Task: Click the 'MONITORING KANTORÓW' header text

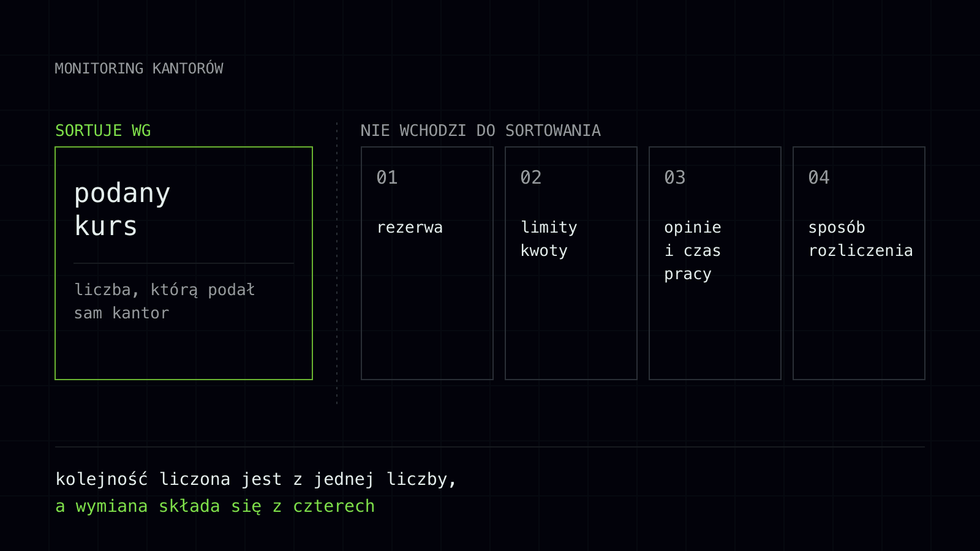Action: click(x=139, y=68)
